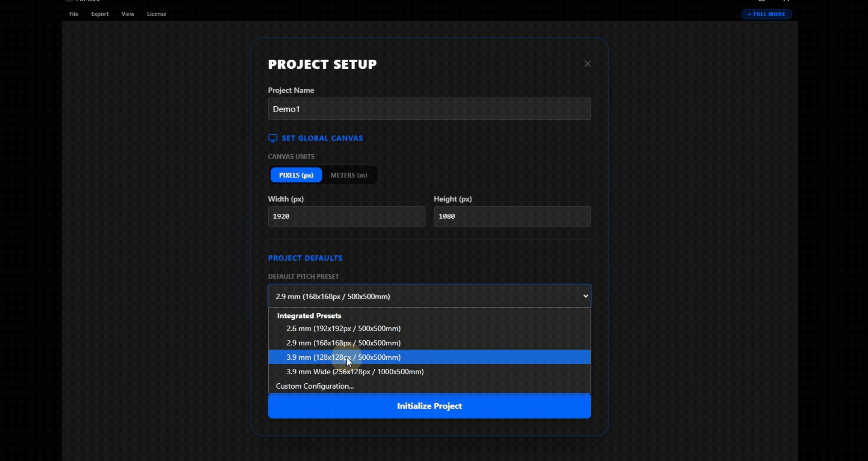Open the File menu

coord(74,14)
